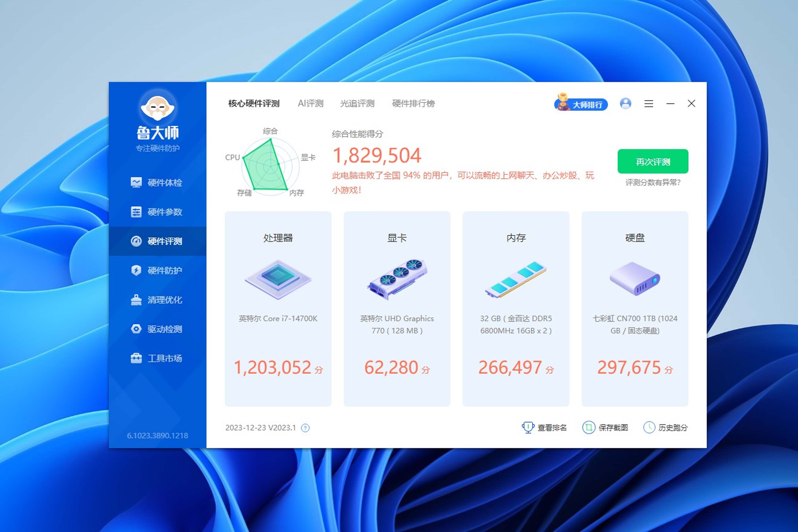Click the version help question icon
798x532 pixels.
click(x=305, y=428)
